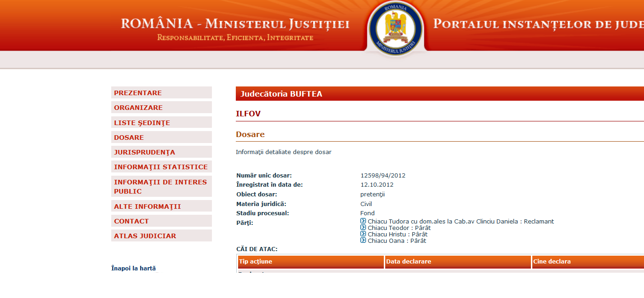Image resolution: width=644 pixels, height=298 pixels.
Task: Open the CONTACT page
Action: coord(131,221)
